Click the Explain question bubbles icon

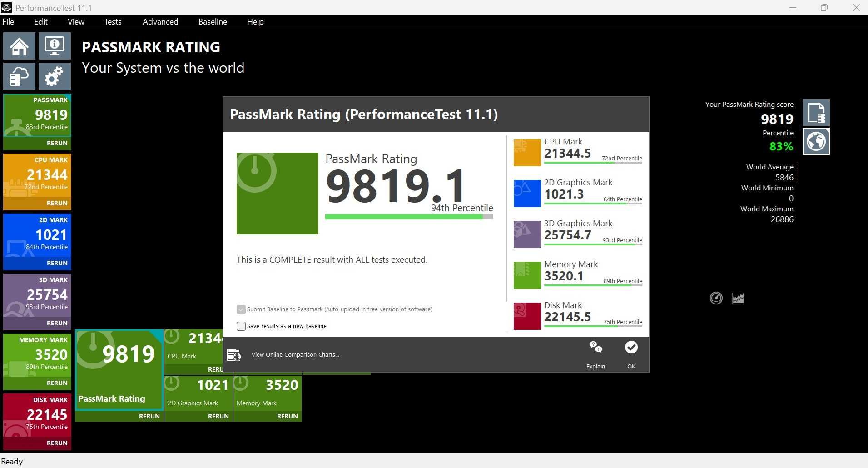[x=595, y=347]
